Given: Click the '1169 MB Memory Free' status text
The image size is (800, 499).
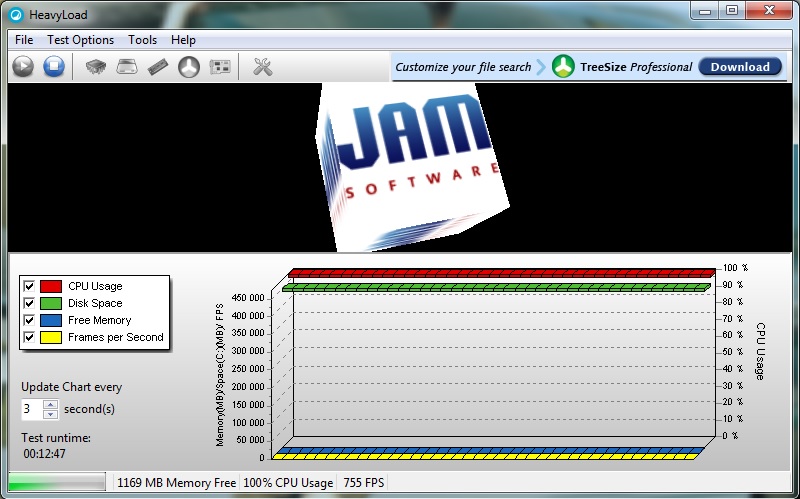Looking at the screenshot, I should point(177,483).
